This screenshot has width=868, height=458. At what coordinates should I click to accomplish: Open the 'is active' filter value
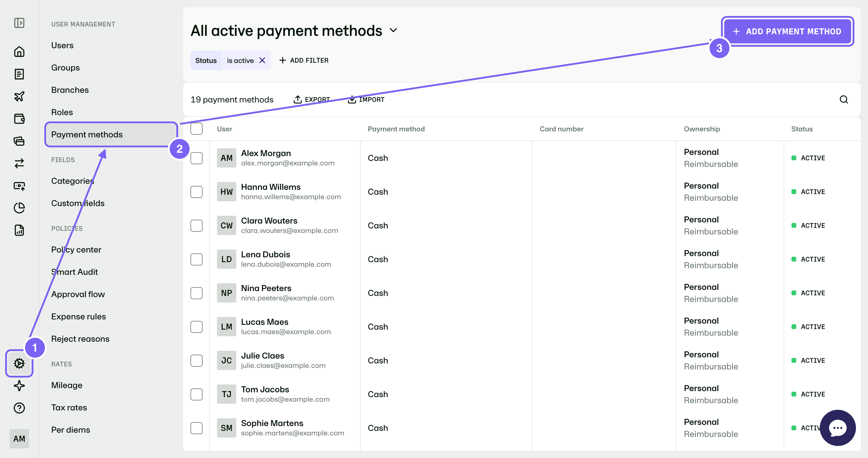coord(240,60)
